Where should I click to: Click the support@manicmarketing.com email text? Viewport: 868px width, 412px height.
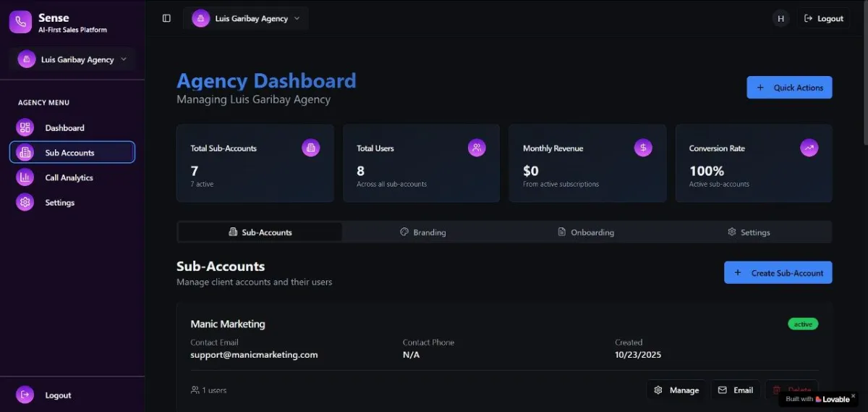(254, 355)
